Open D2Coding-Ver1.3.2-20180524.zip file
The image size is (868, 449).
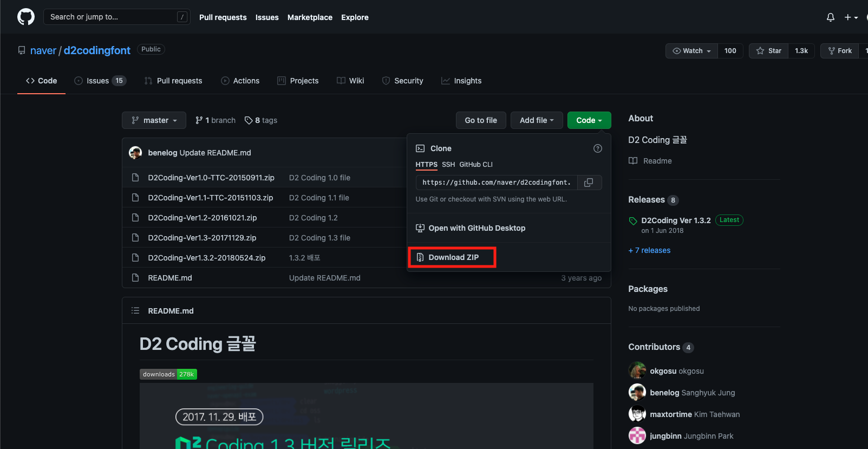[207, 258]
